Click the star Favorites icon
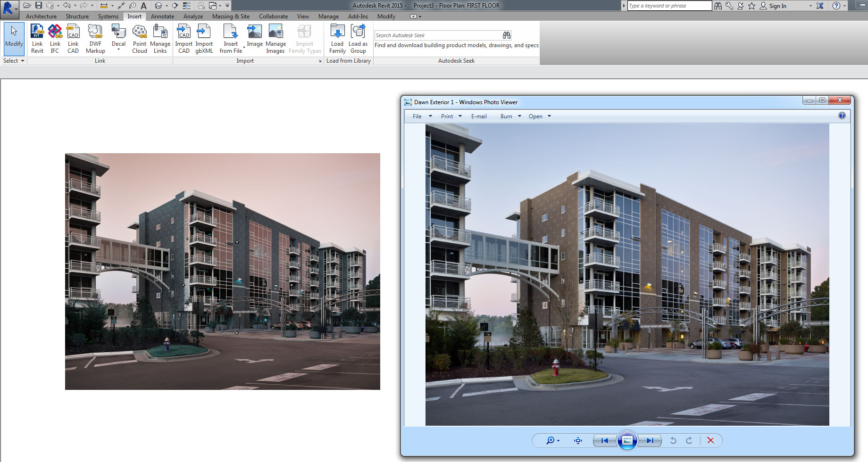The width and height of the screenshot is (868, 462). pyautogui.click(x=751, y=6)
